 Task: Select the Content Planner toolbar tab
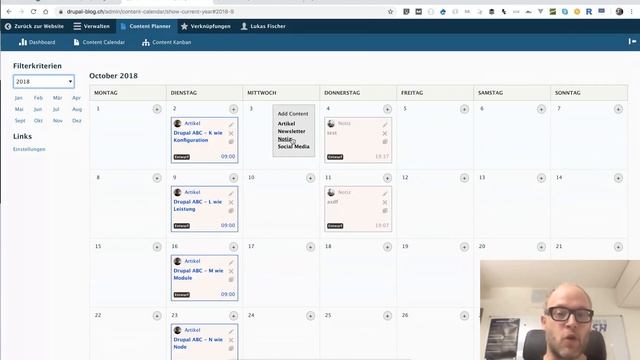tap(146, 26)
